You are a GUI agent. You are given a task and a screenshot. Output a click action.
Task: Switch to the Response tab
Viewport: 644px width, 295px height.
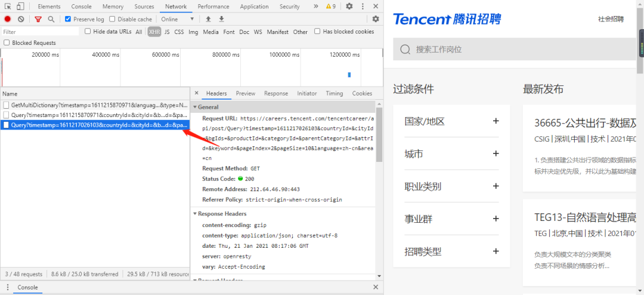coord(276,93)
